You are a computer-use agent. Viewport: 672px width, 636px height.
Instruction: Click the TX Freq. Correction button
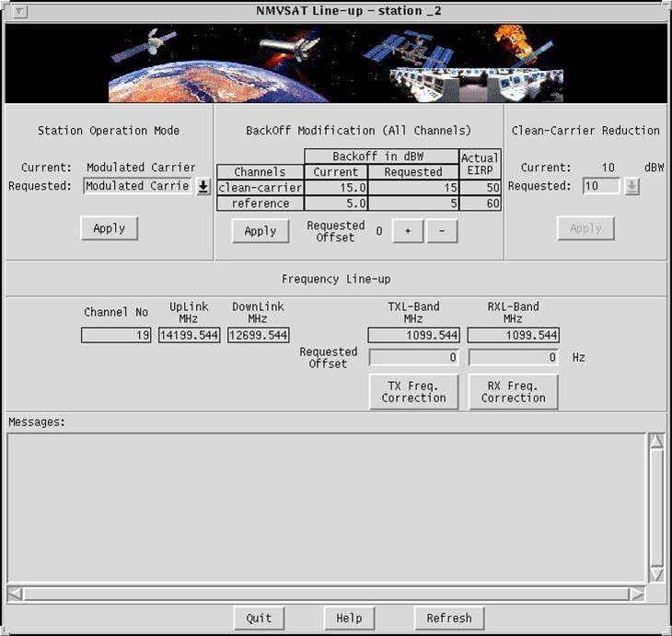click(x=413, y=392)
